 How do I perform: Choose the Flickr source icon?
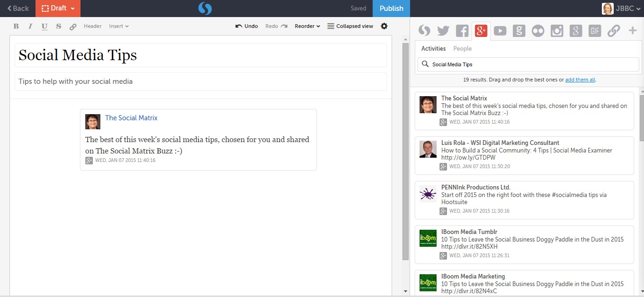tap(538, 31)
